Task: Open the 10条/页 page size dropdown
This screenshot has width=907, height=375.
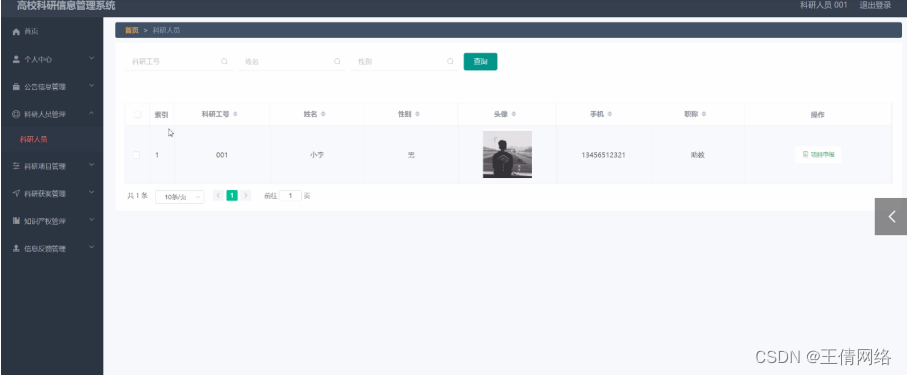Action: point(179,197)
